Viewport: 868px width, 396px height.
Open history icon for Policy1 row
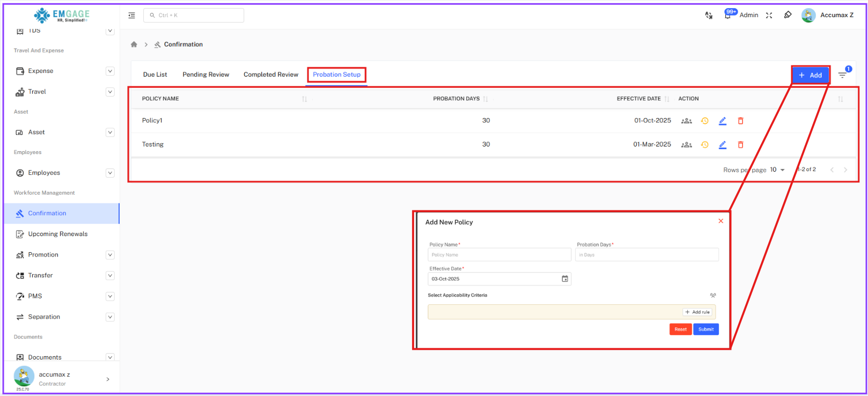click(x=705, y=121)
